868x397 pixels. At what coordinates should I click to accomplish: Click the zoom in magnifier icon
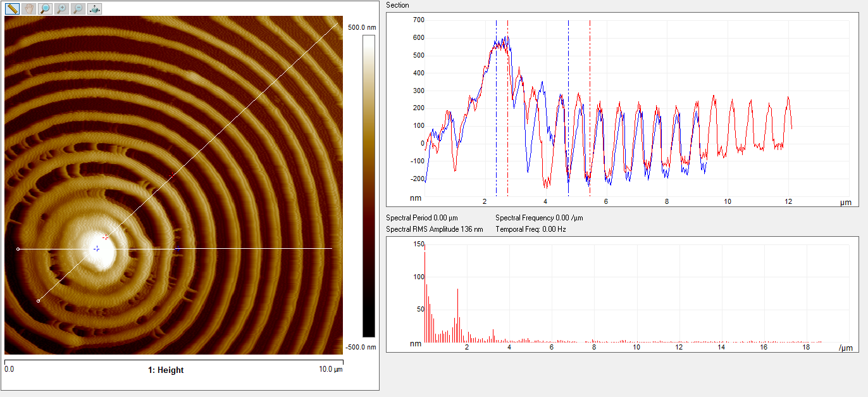[61, 9]
